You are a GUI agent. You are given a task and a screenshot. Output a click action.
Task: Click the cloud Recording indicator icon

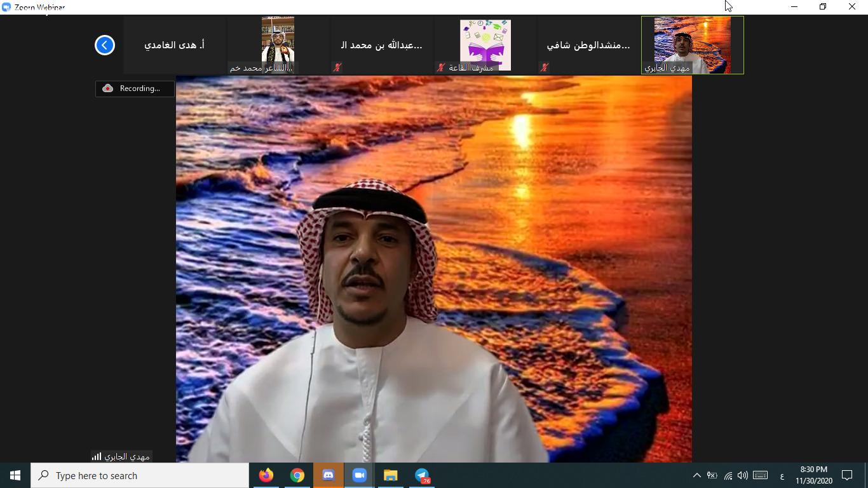click(x=106, y=88)
